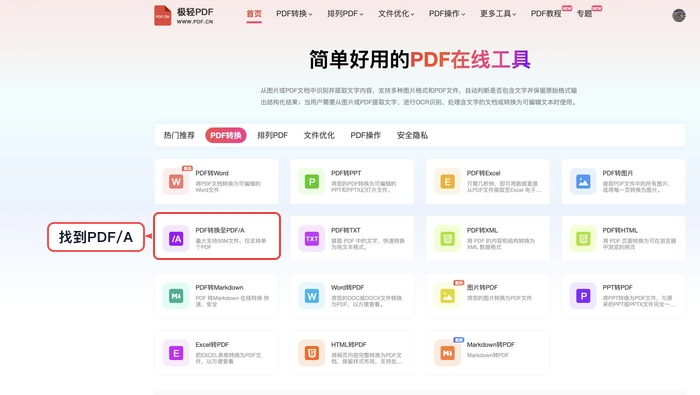Open the Word转PDF title text
Viewport: 700px width, 395px height.
(x=347, y=287)
